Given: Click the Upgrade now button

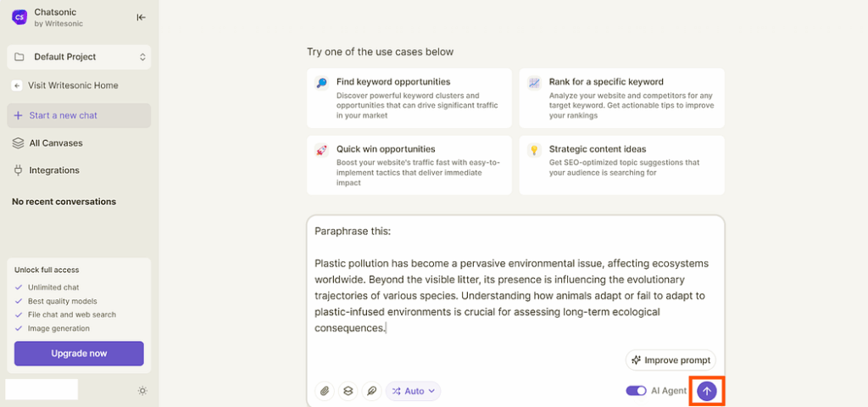Looking at the screenshot, I should coord(79,354).
